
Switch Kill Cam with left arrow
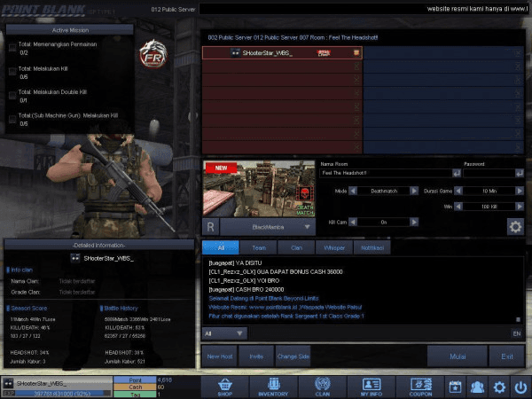point(353,222)
